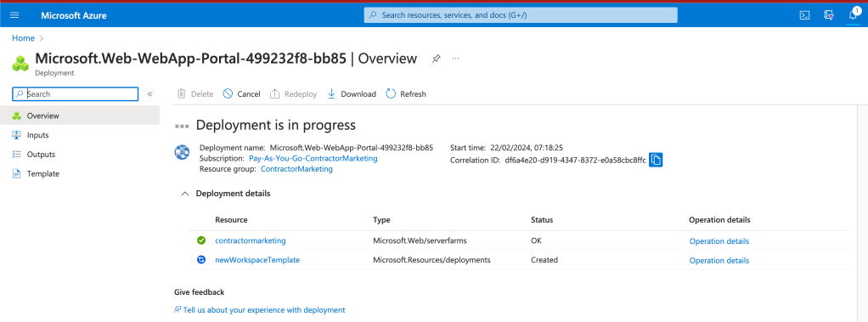This screenshot has height=322, width=868.
Task: Click the Type column header
Action: tap(381, 220)
